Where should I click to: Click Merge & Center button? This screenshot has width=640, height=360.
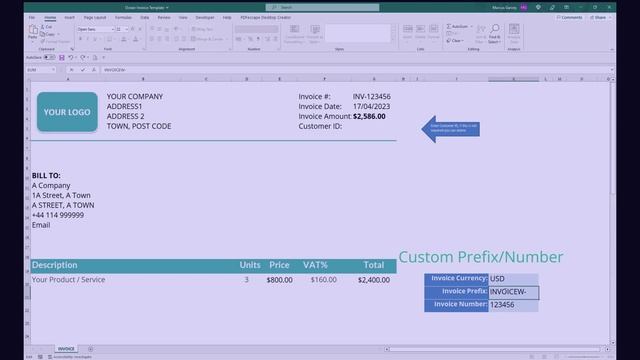(x=208, y=39)
